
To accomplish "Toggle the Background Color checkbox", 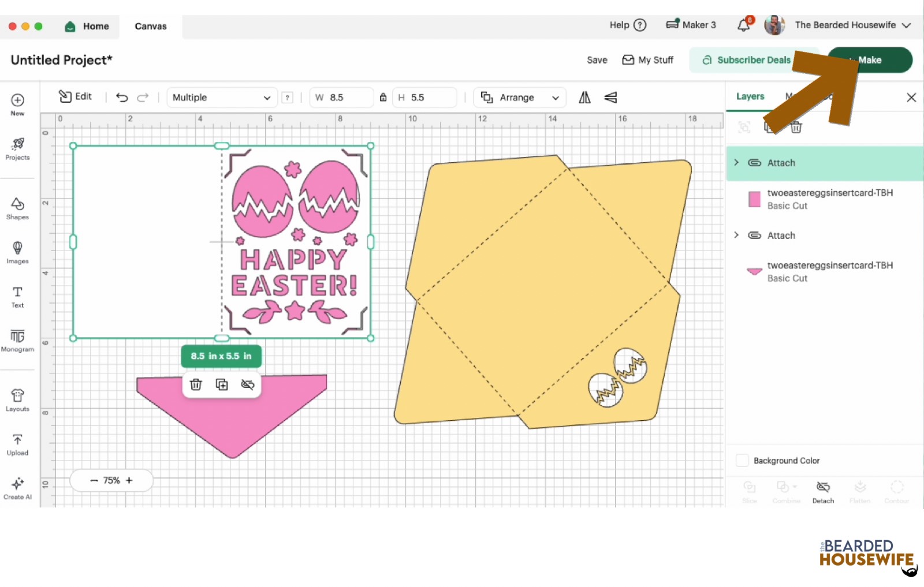I will tap(742, 461).
